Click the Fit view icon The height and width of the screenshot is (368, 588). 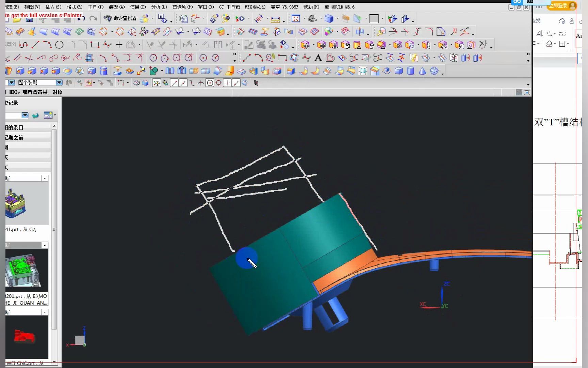pyautogui.click(x=296, y=18)
